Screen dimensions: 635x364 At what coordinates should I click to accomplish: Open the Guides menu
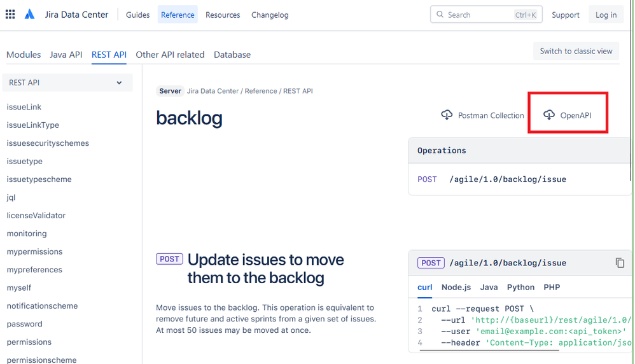click(137, 15)
